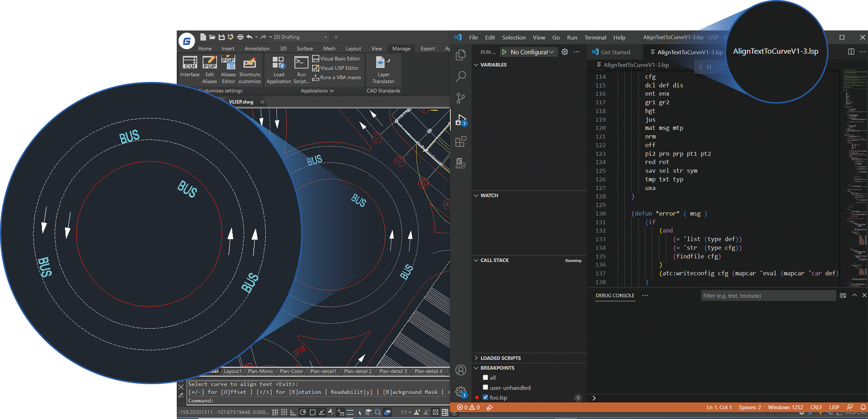Collapse the VARIABLES section
Viewport: 868px width, 419px height.
tap(529, 64)
